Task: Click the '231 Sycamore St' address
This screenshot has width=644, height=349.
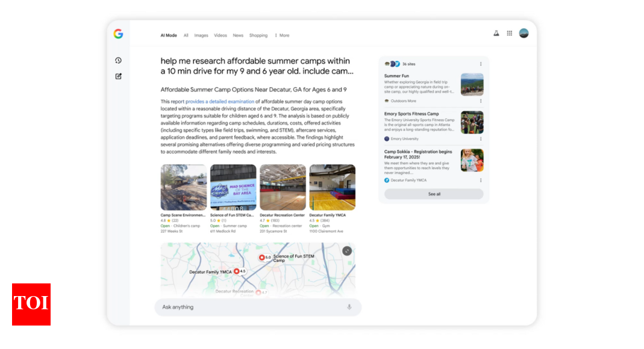Action: 273,231
